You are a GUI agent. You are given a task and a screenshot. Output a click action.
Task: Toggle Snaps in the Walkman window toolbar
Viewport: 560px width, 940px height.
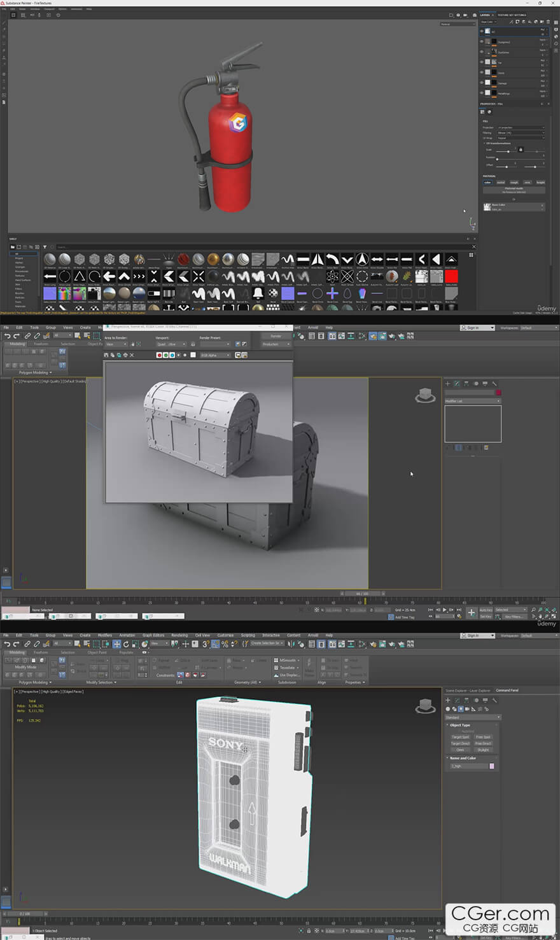pos(206,644)
